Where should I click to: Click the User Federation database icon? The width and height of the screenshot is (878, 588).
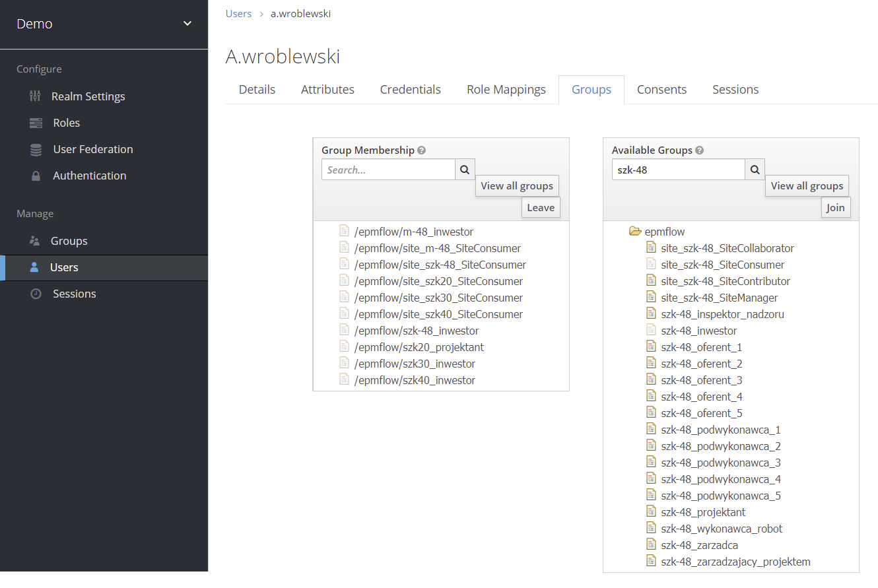click(36, 150)
